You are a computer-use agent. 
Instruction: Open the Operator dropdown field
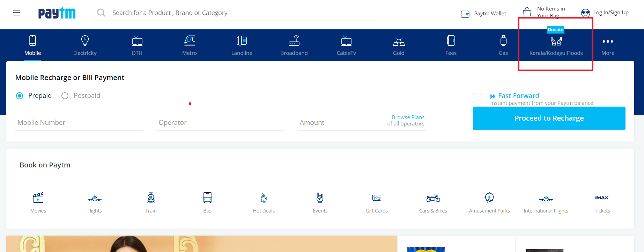(221, 123)
